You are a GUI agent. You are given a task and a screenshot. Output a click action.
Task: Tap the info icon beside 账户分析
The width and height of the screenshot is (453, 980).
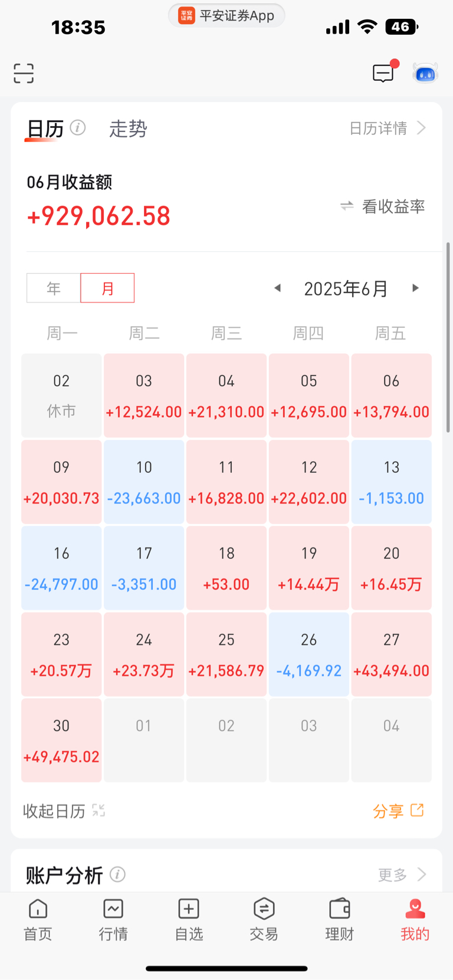click(117, 874)
